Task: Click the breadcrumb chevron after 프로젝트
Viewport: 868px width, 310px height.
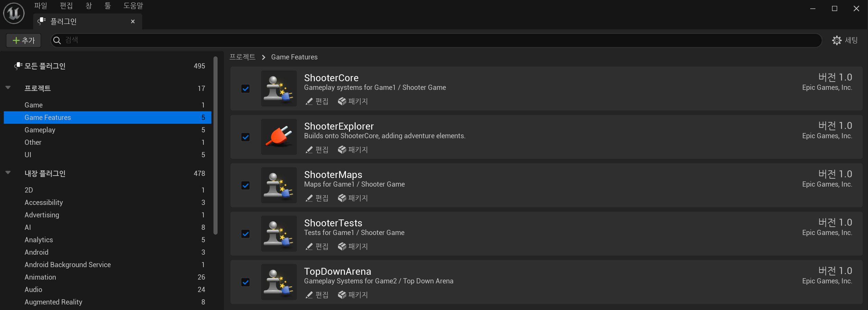Action: click(x=264, y=57)
